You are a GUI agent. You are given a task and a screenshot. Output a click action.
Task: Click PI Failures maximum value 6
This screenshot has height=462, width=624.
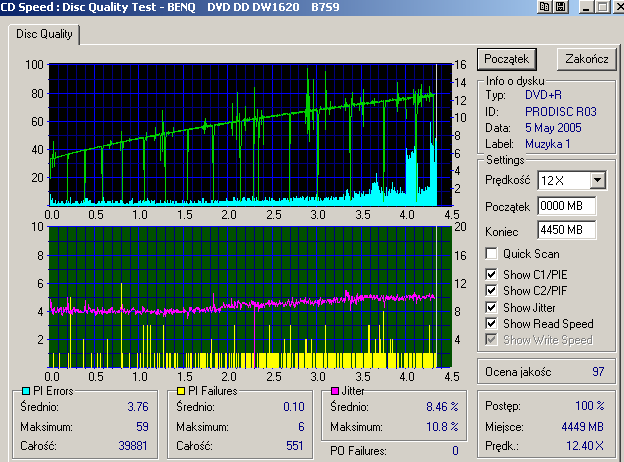pyautogui.click(x=301, y=427)
